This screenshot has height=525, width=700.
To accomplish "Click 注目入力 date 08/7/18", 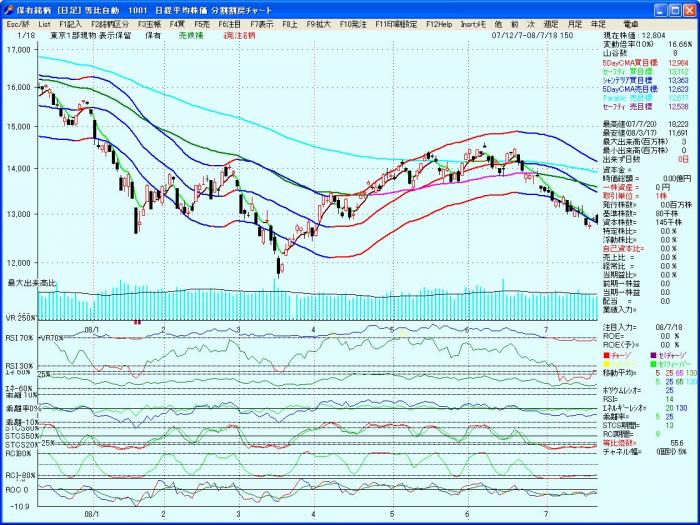I will click(x=667, y=328).
